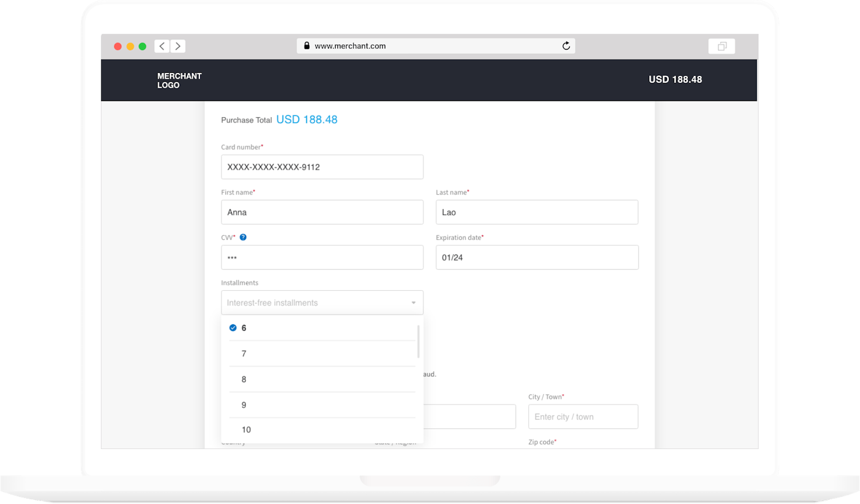Screen dimensions: 860x504
Task: Click the browser back arrow button
Action: [x=162, y=46]
